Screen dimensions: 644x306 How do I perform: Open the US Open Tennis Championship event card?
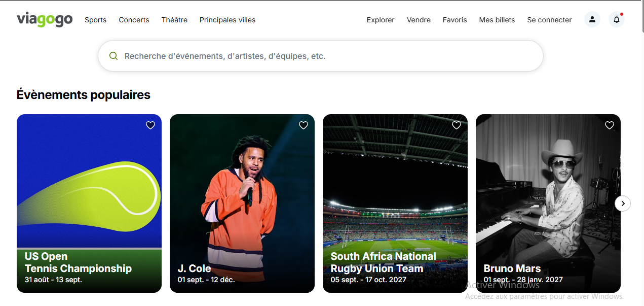coord(89,203)
